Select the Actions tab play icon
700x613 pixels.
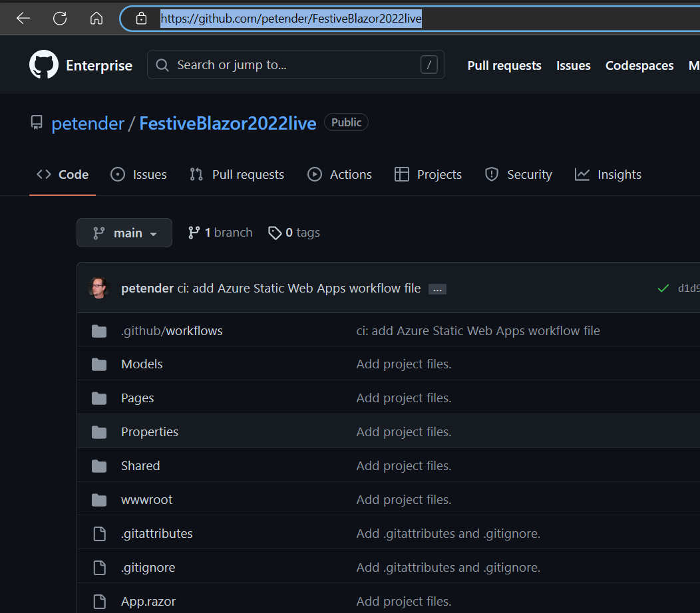[x=314, y=174]
